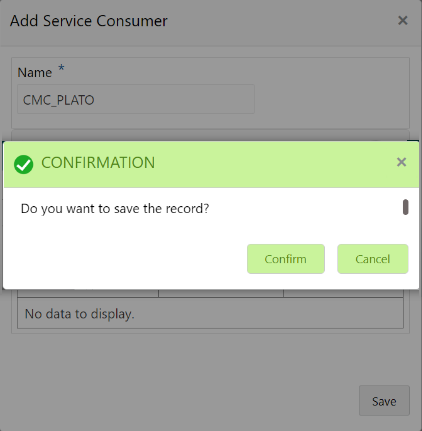This screenshot has width=422, height=431.
Task: Click the middle table column header cell
Action: pyautogui.click(x=221, y=293)
